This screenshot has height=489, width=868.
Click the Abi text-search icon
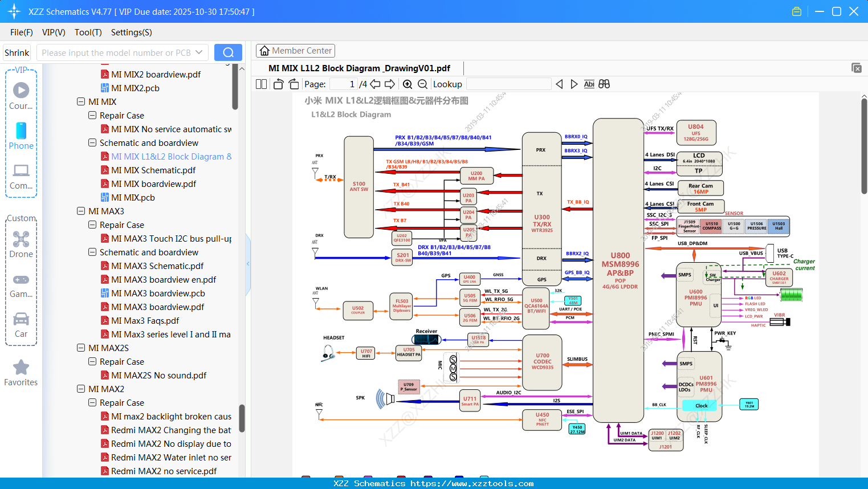[589, 84]
